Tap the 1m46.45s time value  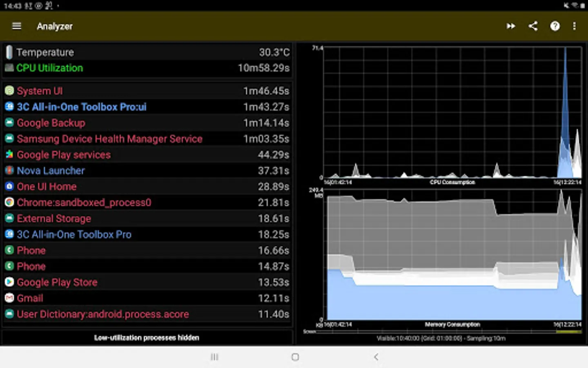266,91
